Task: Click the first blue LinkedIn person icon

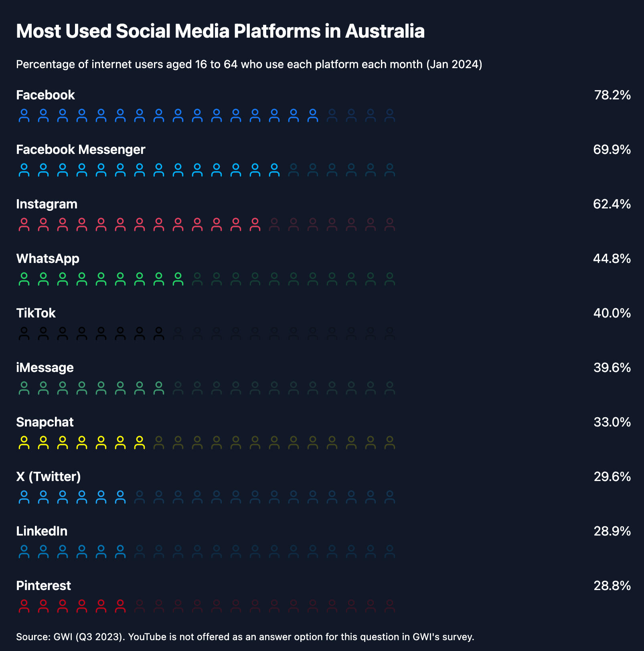Action: point(24,552)
